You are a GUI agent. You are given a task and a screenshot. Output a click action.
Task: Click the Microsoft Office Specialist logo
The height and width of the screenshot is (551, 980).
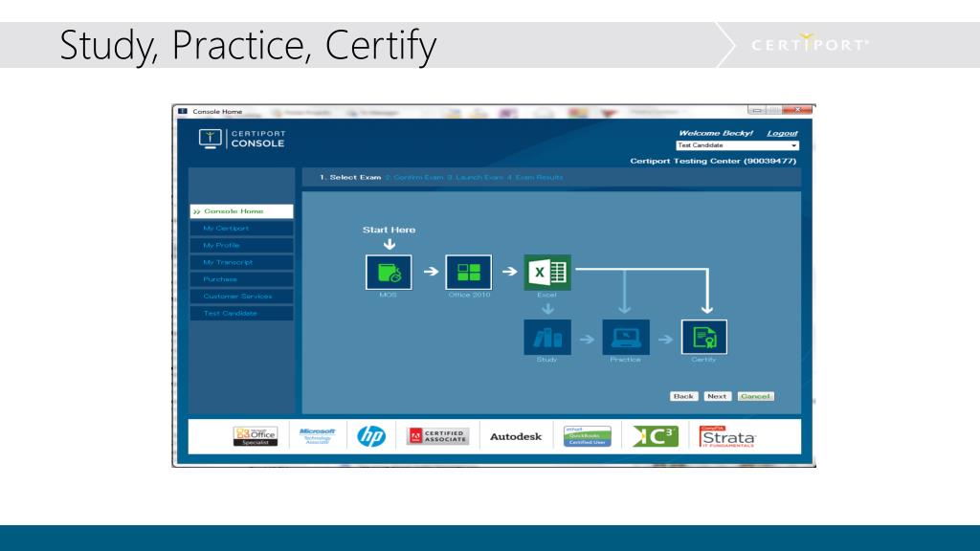pos(255,436)
